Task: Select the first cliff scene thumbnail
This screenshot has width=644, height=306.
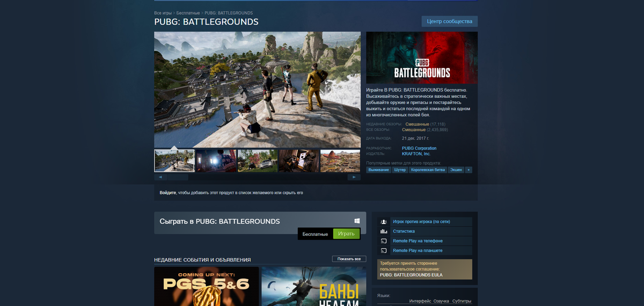Action: tap(174, 161)
